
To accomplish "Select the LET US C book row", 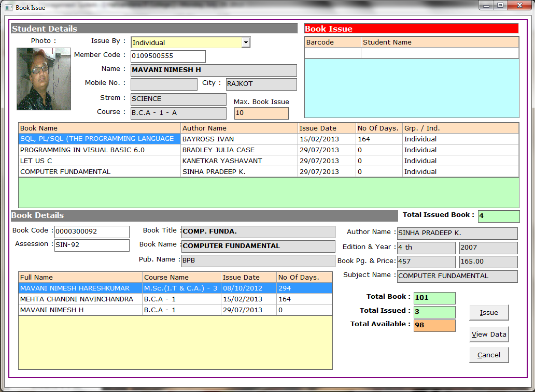I will (99, 161).
